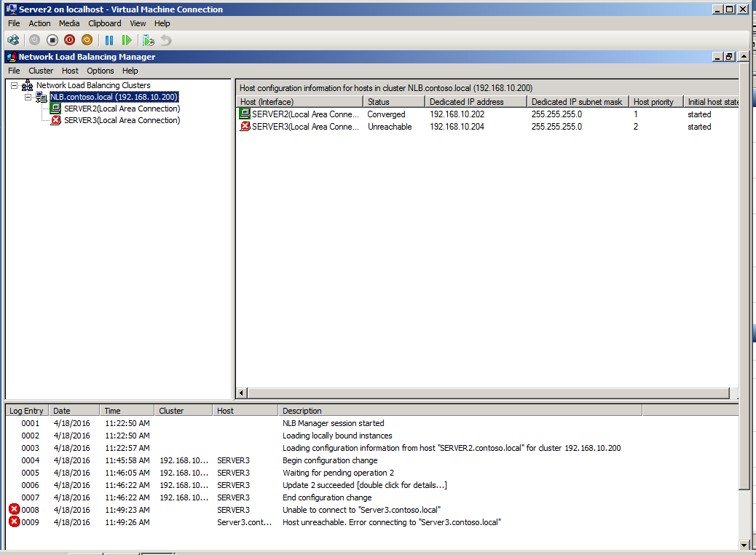Sort by Host (Interface) column header
Screen dimensions: 756x555
[x=300, y=102]
